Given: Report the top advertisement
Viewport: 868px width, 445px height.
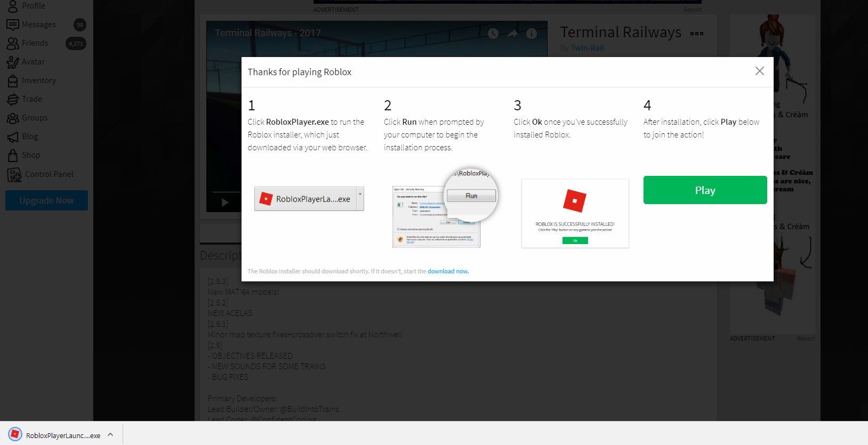Looking at the screenshot, I should point(692,10).
